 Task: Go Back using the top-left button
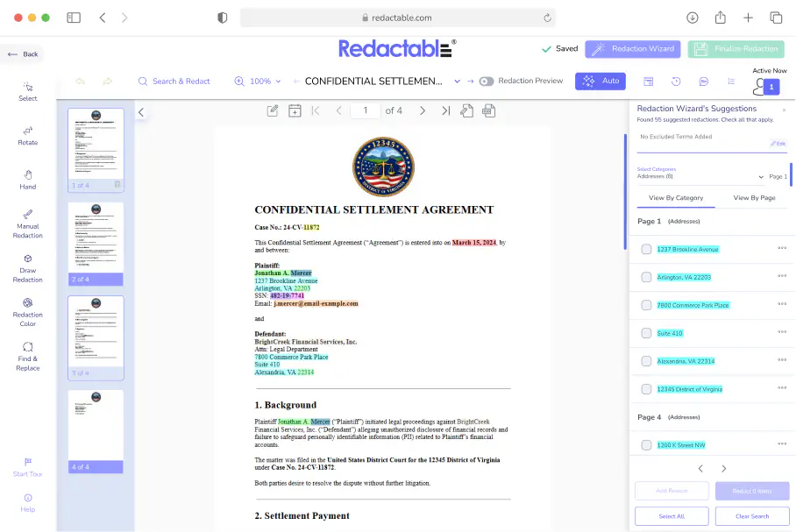pyautogui.click(x=23, y=53)
